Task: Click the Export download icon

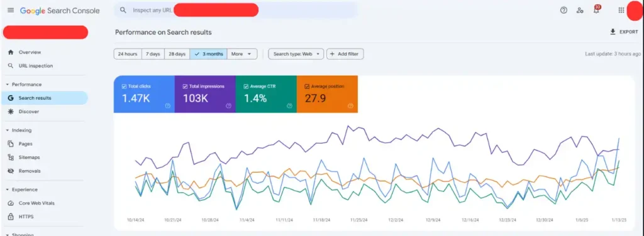Action: [613, 31]
